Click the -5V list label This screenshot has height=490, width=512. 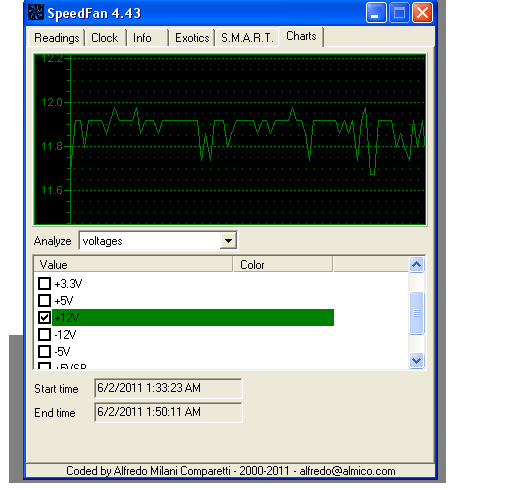click(x=62, y=351)
